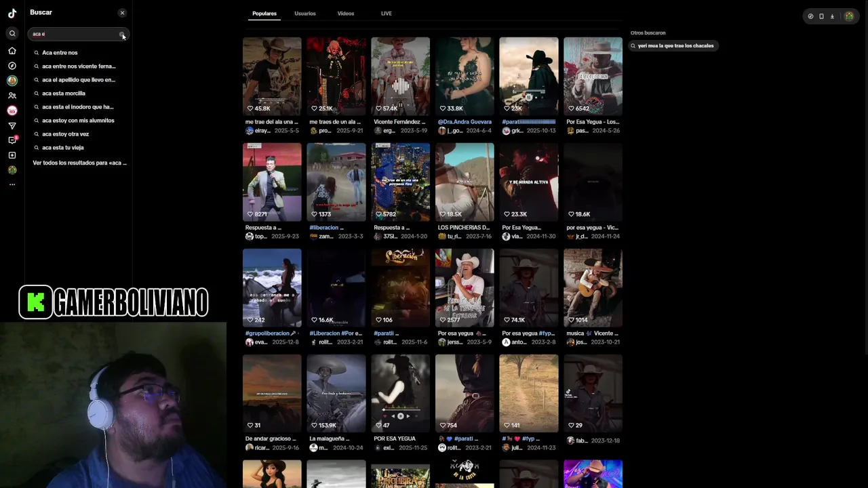868x488 pixels.
Task: Click 'Ver todos los resultados para' link
Action: click(79, 163)
